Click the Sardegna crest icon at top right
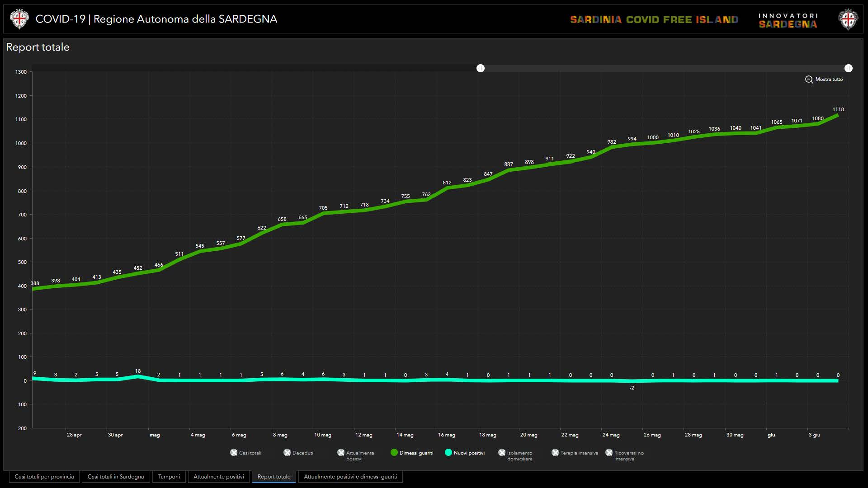Screen dimensions: 868x488 pos(848,19)
